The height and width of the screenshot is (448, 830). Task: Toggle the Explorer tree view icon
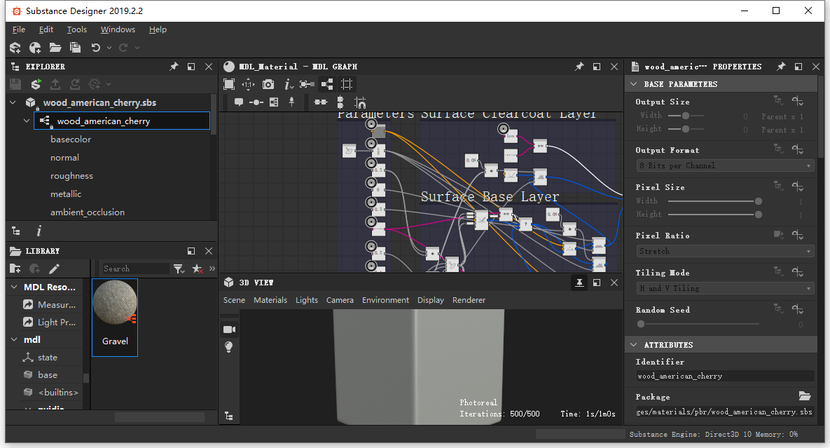click(x=16, y=231)
